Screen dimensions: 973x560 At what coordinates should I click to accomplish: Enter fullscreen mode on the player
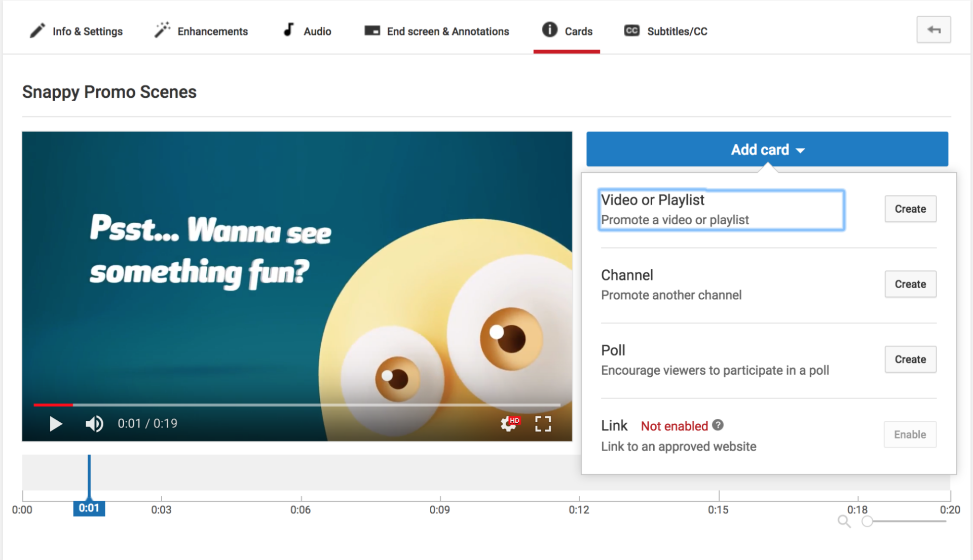[542, 424]
